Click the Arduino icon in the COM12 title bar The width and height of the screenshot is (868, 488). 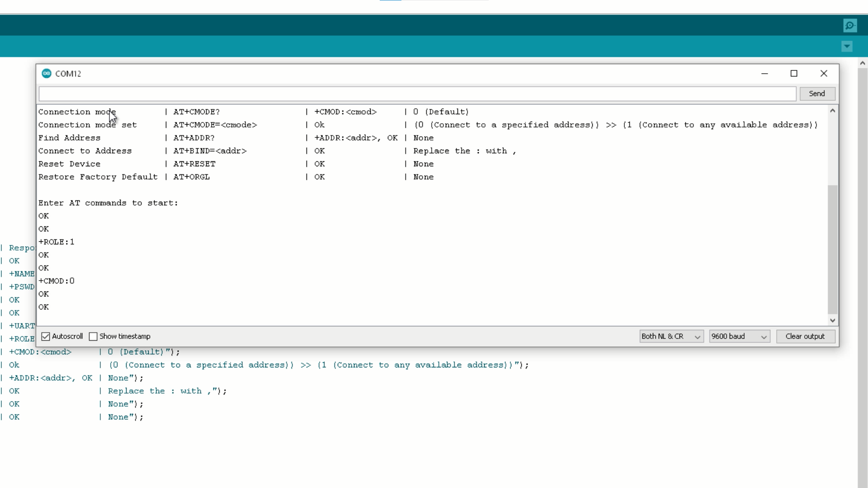[46, 73]
